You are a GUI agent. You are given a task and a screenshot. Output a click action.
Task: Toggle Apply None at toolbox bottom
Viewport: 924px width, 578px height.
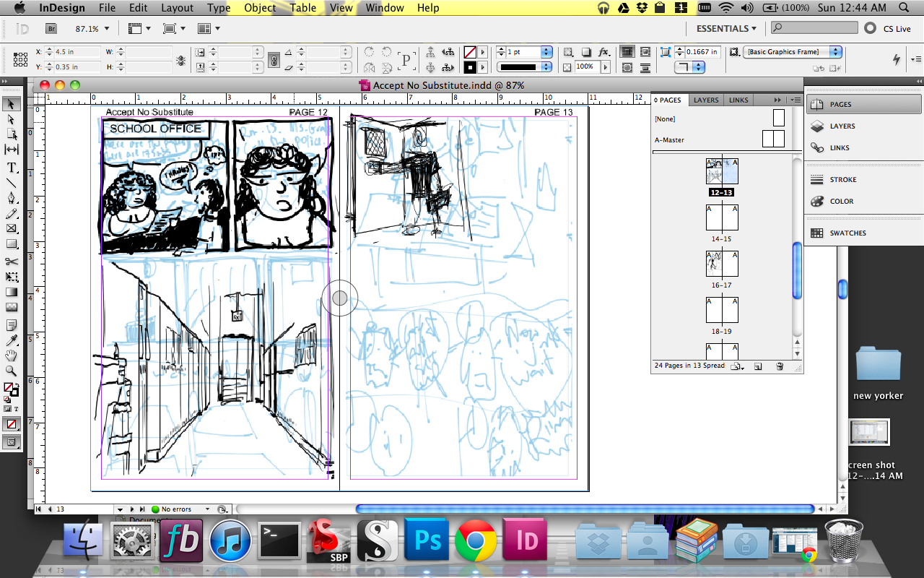point(12,424)
